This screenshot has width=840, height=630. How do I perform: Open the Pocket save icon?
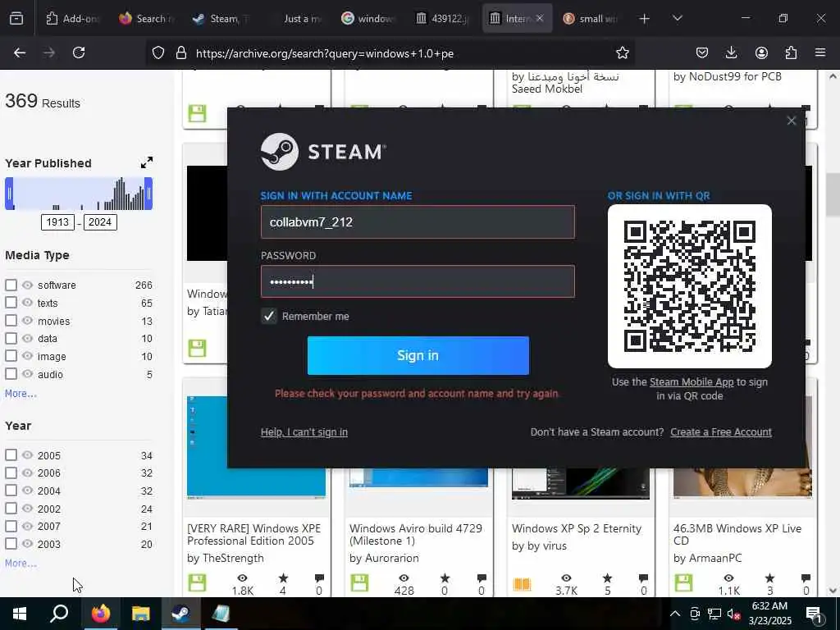[x=702, y=52]
